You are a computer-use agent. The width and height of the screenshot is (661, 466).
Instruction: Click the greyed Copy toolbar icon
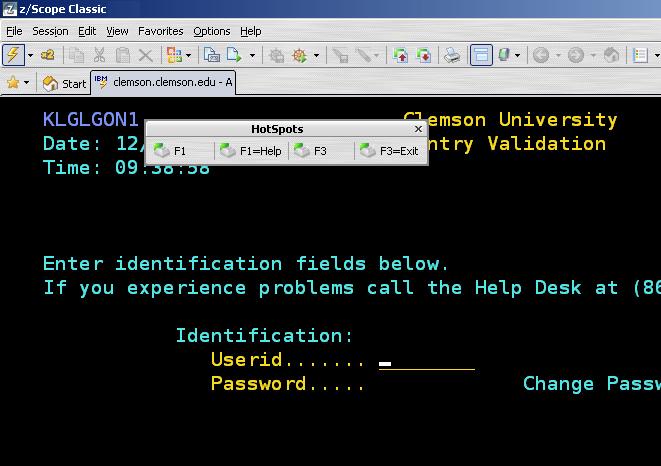77,55
